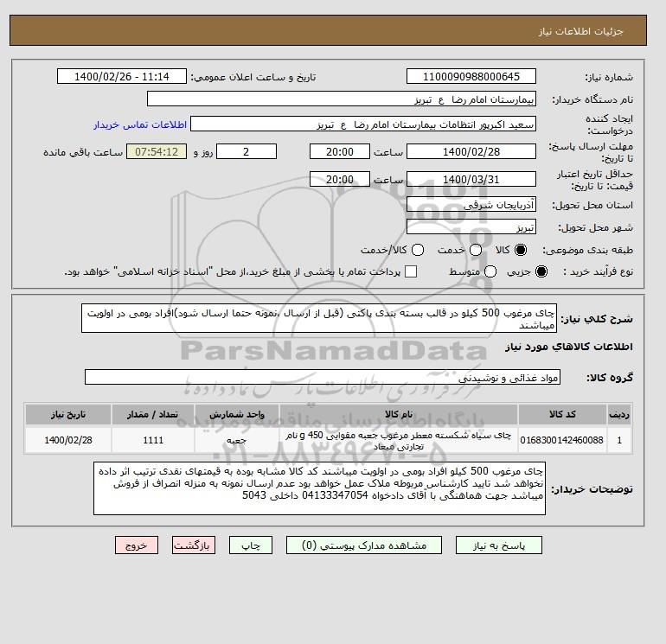Image resolution: width=666 pixels, height=644 pixels.
Task: Click the اطلاعات کالاهای مورد نیاز section heading
Action: pyautogui.click(x=569, y=347)
